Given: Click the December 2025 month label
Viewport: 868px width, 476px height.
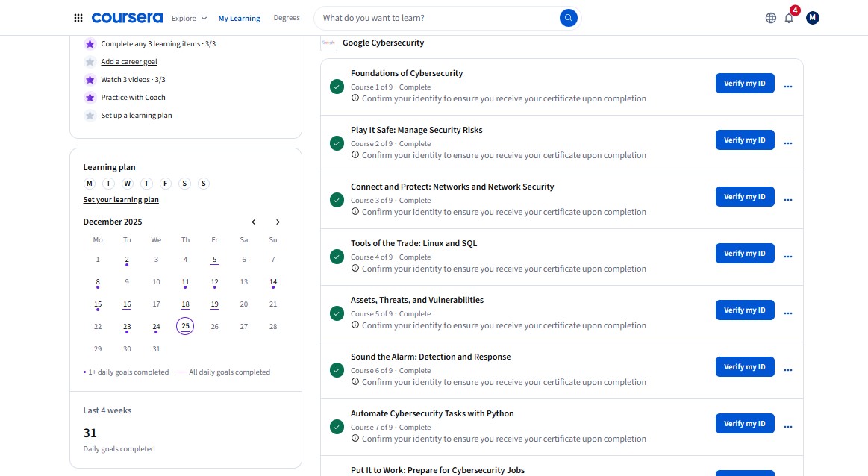Looking at the screenshot, I should tap(113, 222).
